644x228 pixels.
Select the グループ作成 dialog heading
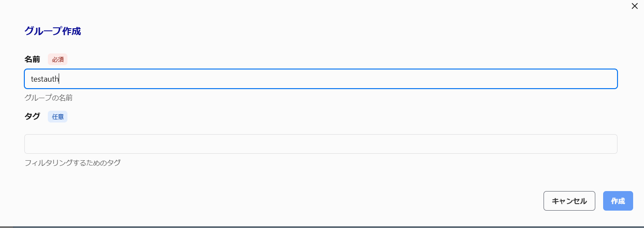53,31
